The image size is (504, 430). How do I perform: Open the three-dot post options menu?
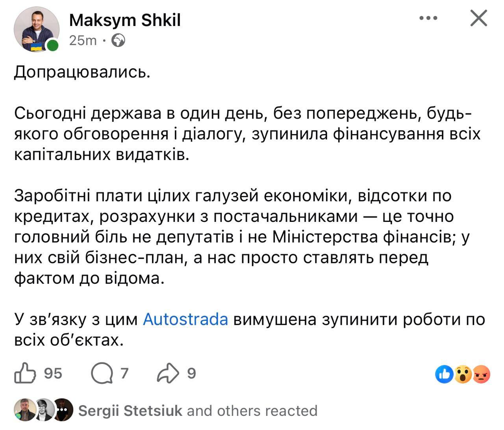[x=428, y=18]
